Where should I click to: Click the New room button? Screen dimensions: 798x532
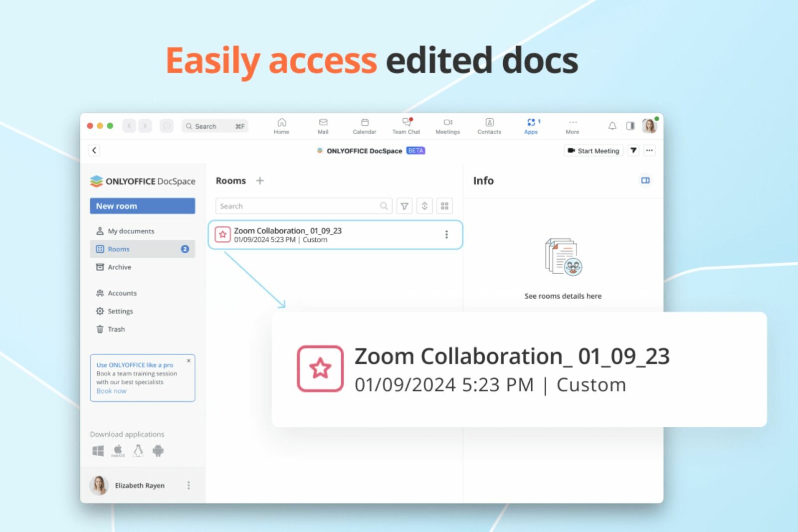[142, 206]
